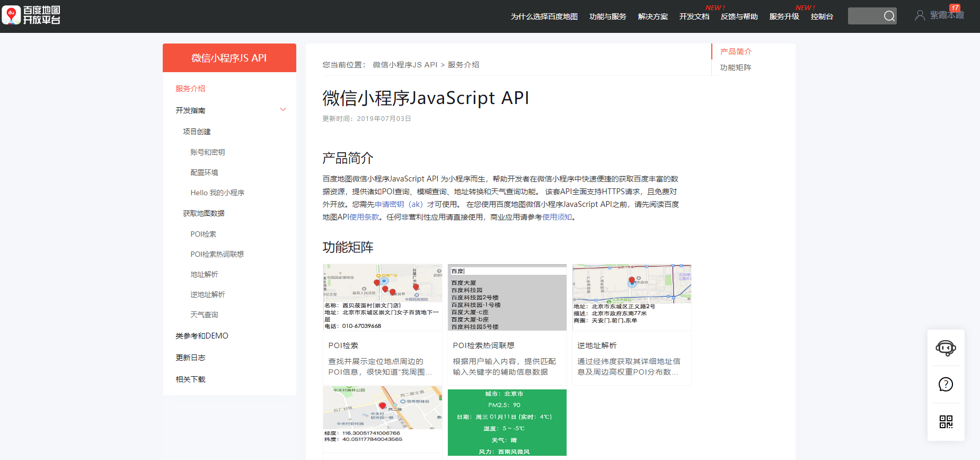Image resolution: width=980 pixels, height=460 pixels.
Task: Open 服务升级 menu
Action: tap(784, 16)
